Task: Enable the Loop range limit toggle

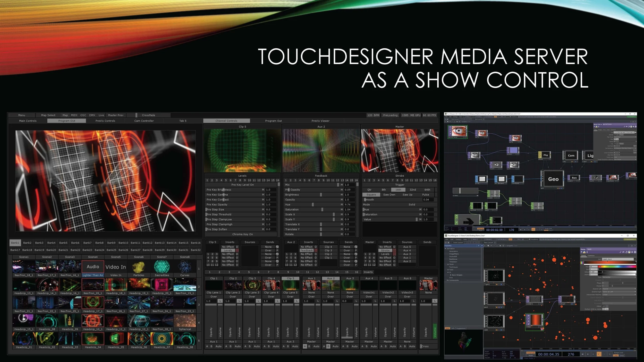Action: (616, 356)
